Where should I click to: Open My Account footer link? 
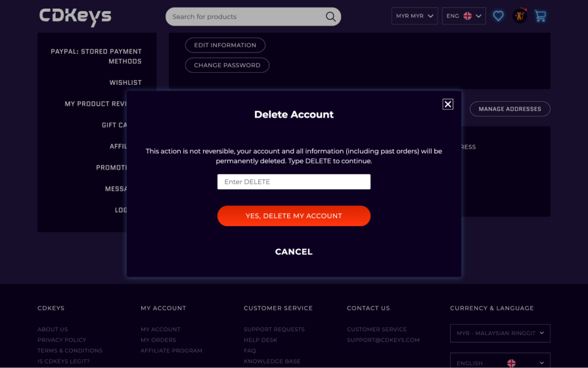(x=160, y=329)
